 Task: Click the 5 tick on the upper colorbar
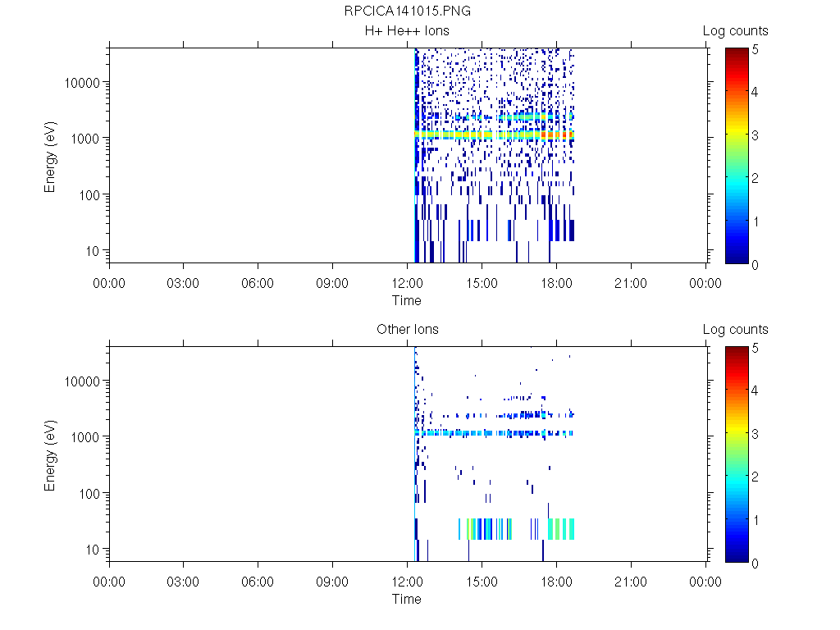pyautogui.click(x=755, y=50)
